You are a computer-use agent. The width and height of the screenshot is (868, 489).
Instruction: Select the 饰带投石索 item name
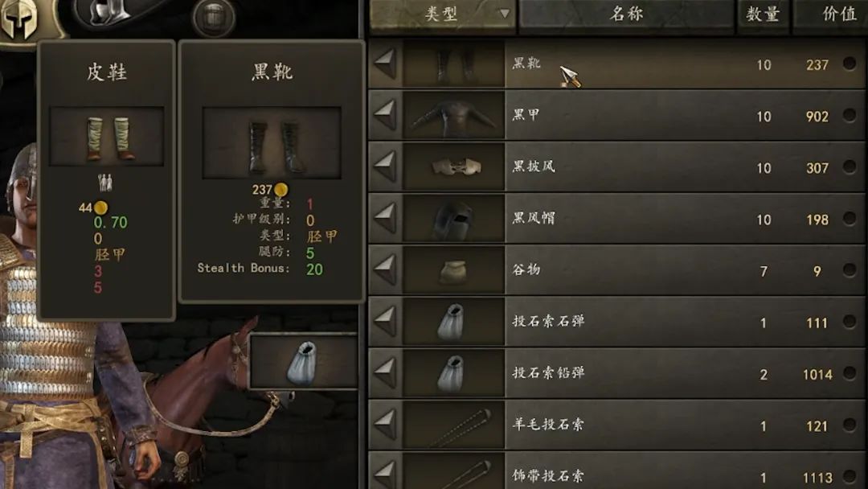click(x=547, y=475)
